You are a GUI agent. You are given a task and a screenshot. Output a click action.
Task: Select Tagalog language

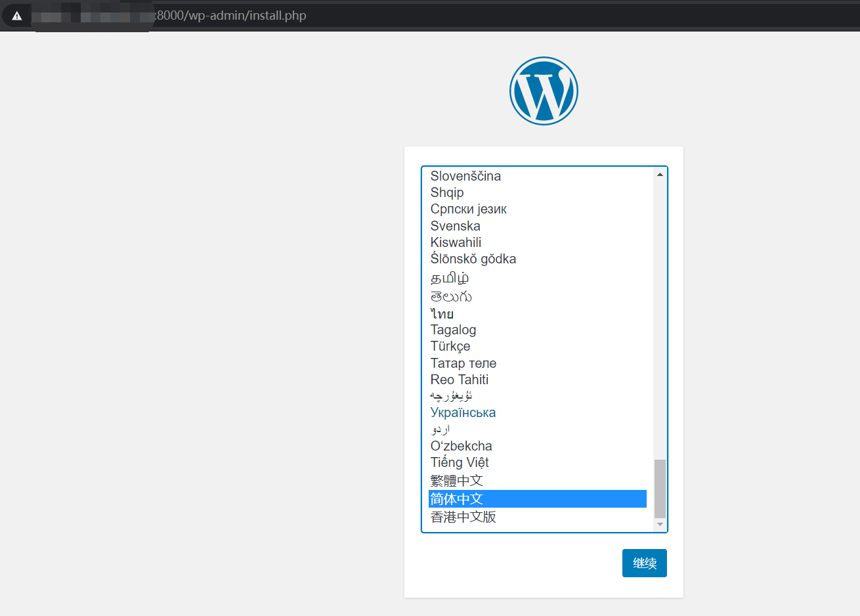[538, 330]
